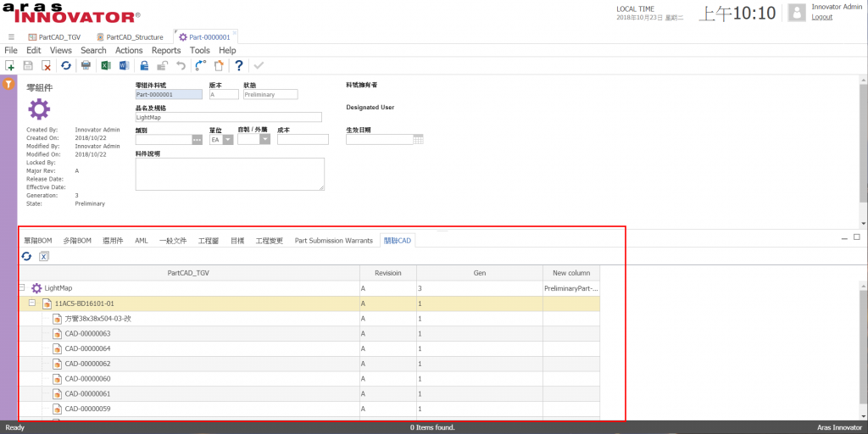868x434 pixels.
Task: Click the 成本 cost input field
Action: click(x=303, y=140)
